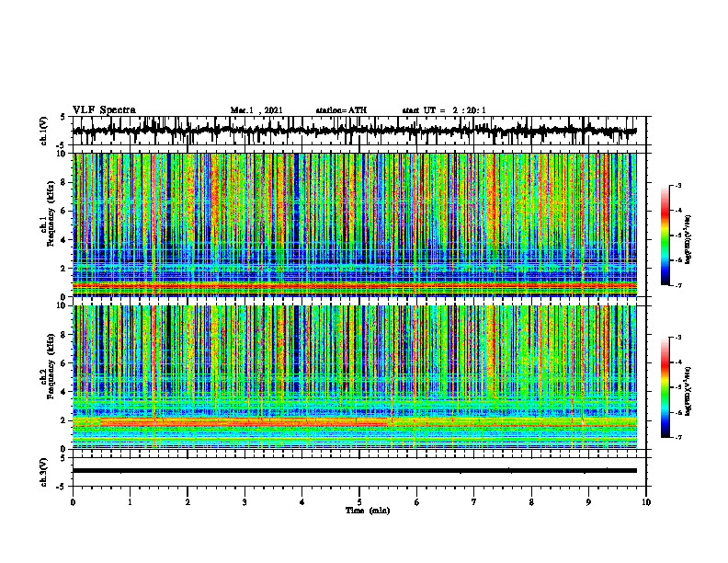Click the time axis tick label "7"
728x563 pixels.
coord(474,502)
